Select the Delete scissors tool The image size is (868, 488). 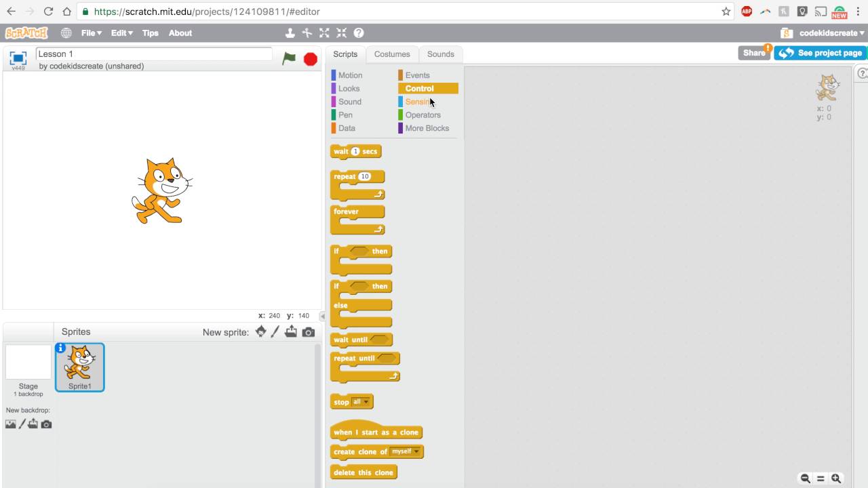tap(307, 33)
